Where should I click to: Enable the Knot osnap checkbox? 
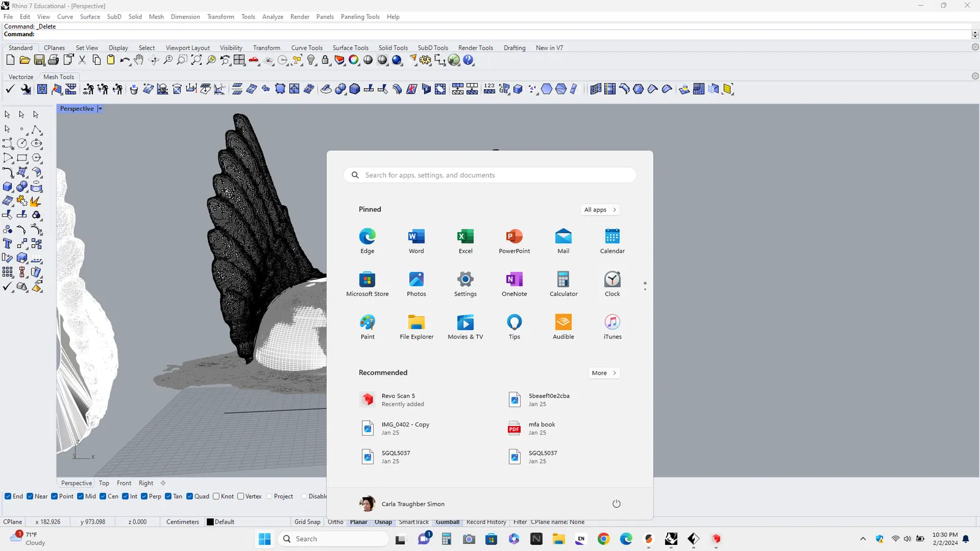(216, 497)
